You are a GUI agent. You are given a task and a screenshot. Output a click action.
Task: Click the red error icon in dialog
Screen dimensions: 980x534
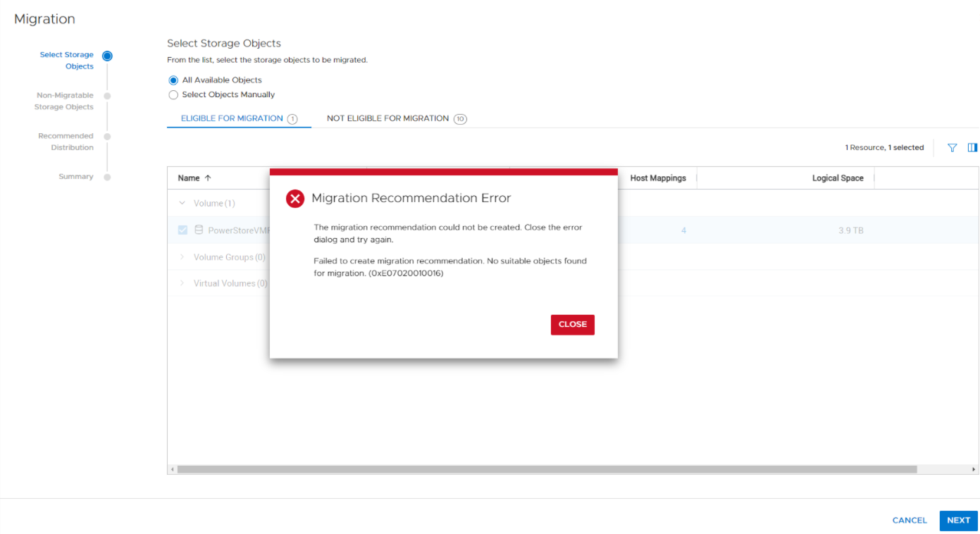(294, 199)
